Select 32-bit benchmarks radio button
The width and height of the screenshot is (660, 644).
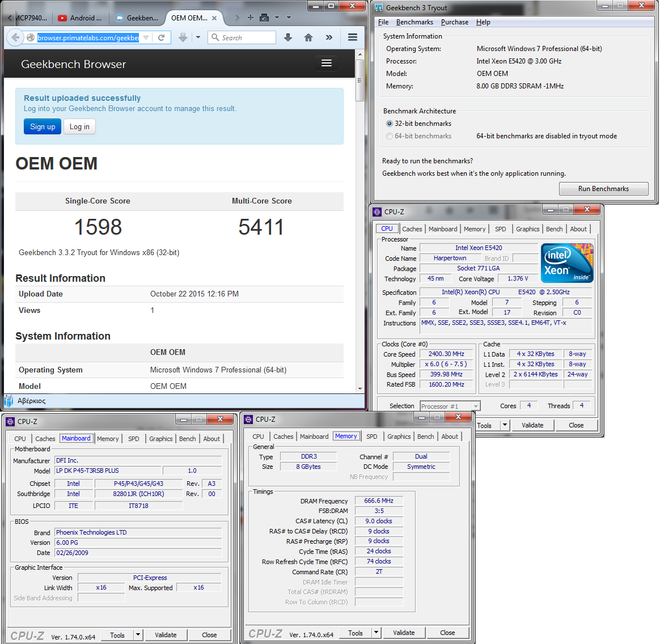click(390, 124)
